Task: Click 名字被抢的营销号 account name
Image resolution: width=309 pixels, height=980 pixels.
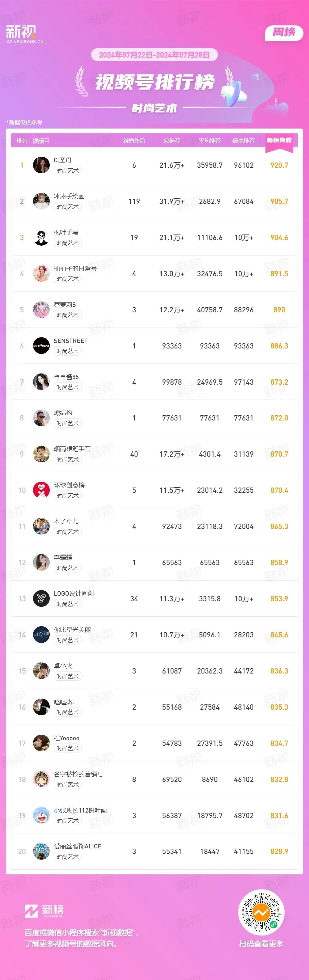Action: coord(78,774)
